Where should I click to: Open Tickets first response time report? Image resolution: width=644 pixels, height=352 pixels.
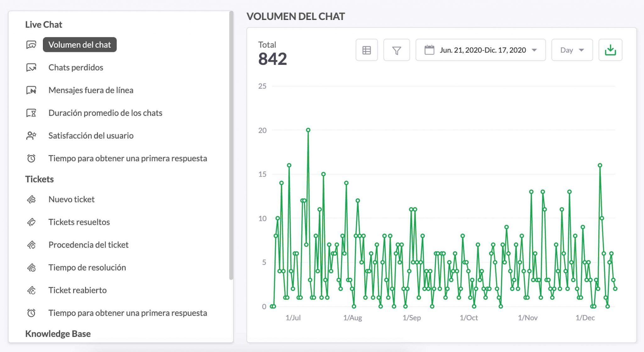(x=127, y=313)
